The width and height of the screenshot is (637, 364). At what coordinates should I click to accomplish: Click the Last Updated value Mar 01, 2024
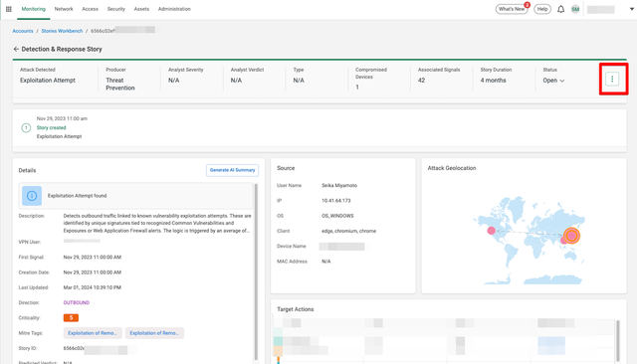coord(93,287)
